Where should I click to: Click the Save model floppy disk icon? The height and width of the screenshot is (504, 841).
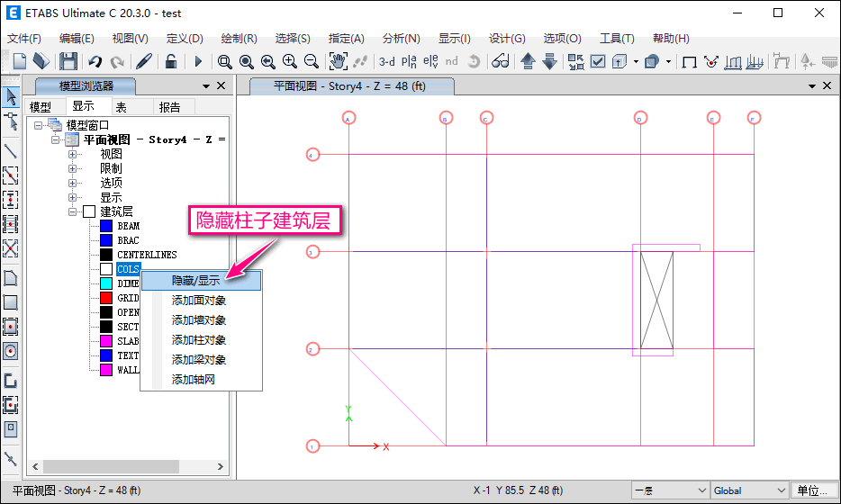pyautogui.click(x=68, y=61)
